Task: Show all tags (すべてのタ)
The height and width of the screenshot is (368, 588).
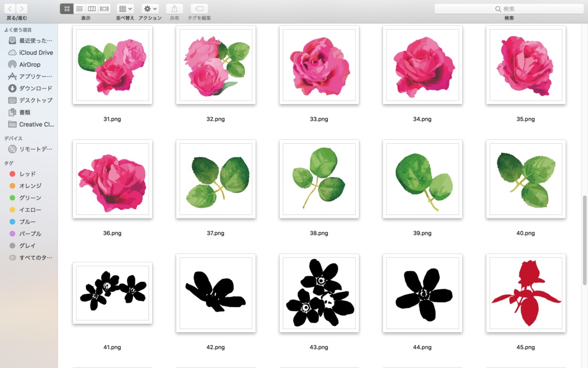Action: tap(30, 258)
